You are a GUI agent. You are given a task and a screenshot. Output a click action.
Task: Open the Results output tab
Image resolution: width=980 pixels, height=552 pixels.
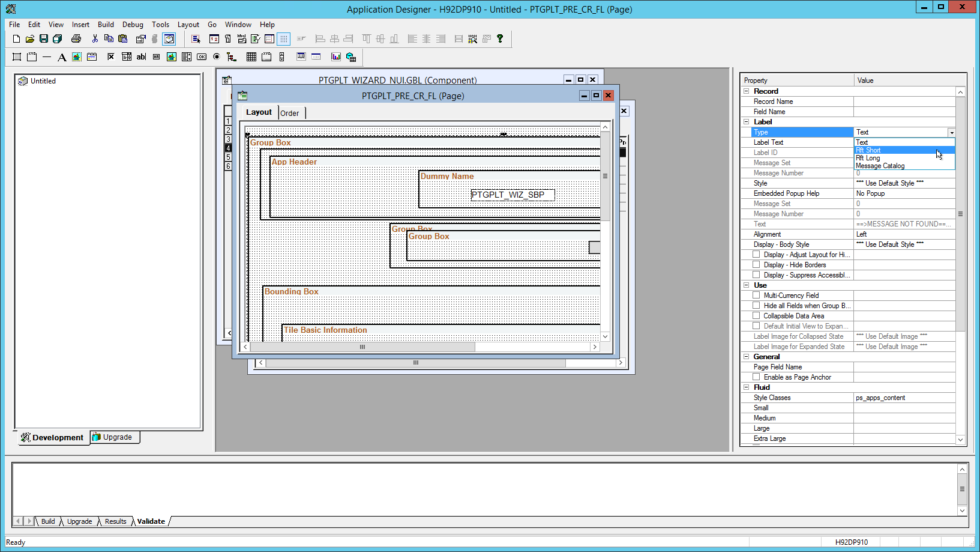click(115, 521)
